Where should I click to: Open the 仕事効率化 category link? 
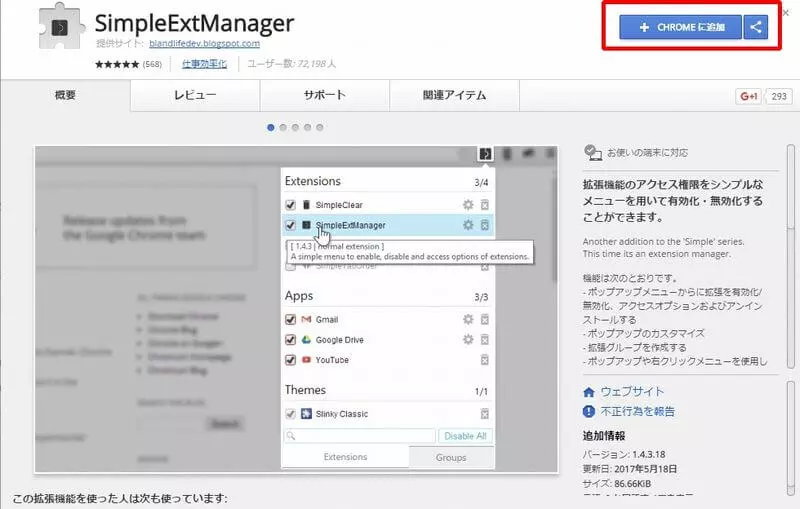tap(204, 64)
